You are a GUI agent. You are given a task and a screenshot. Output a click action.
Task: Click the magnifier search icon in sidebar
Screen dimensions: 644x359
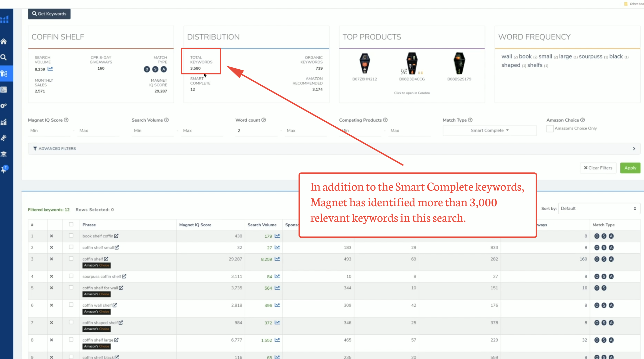tap(4, 57)
